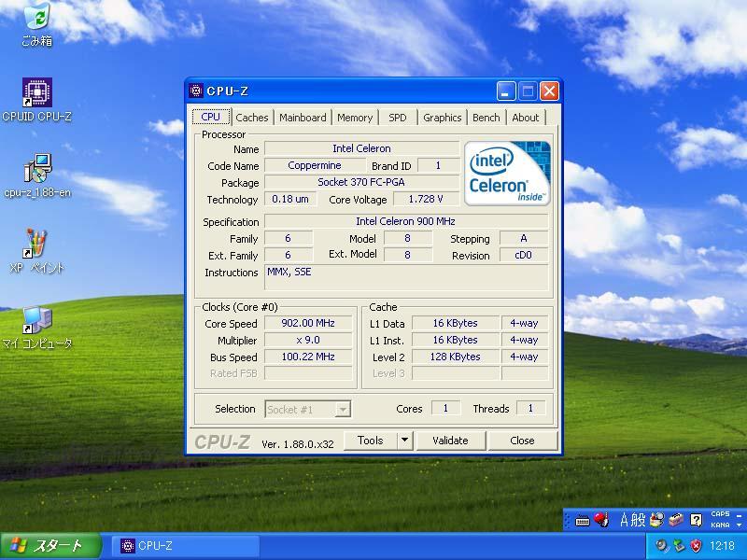747x560 pixels.
Task: Click the IME input mode A indicator
Action: tap(625, 520)
